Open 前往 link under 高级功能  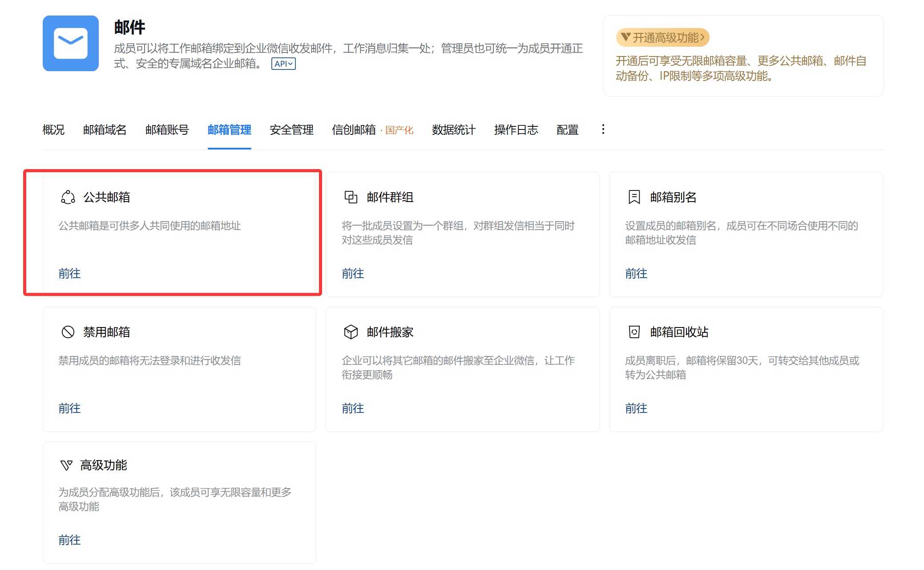69,540
